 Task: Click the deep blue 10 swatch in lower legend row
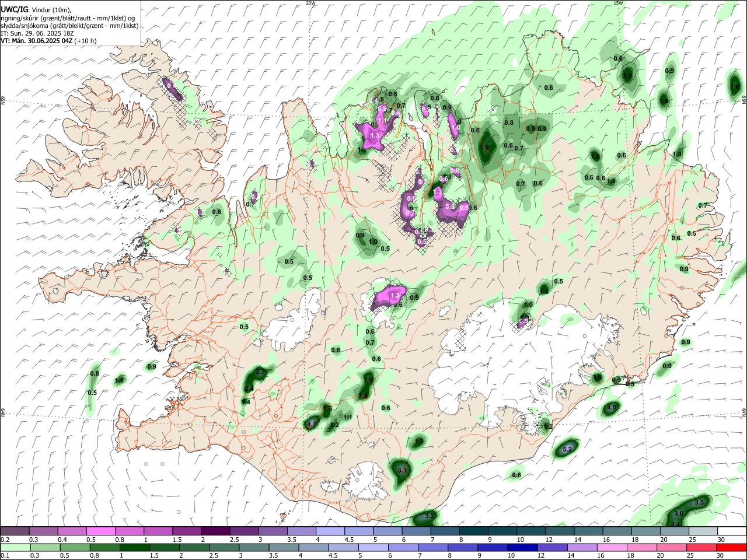click(x=522, y=547)
